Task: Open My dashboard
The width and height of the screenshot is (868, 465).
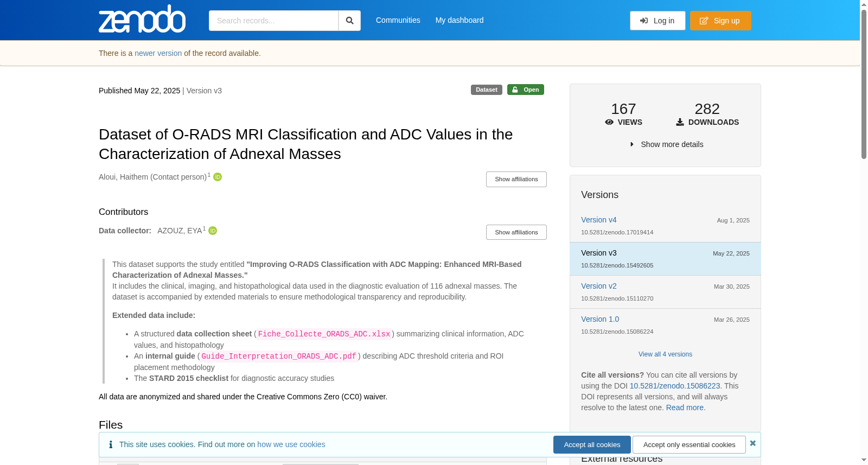Action: (x=459, y=20)
